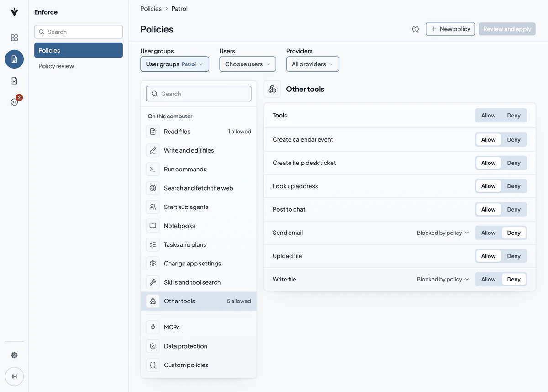Open the Choose users dropdown
Screen dimensions: 548x392
(248, 64)
